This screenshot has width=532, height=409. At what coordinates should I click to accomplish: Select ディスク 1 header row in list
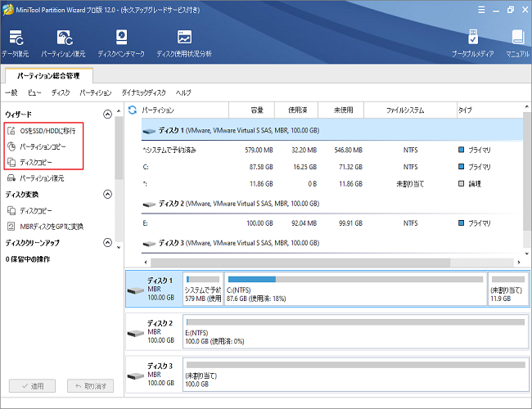tap(331, 130)
